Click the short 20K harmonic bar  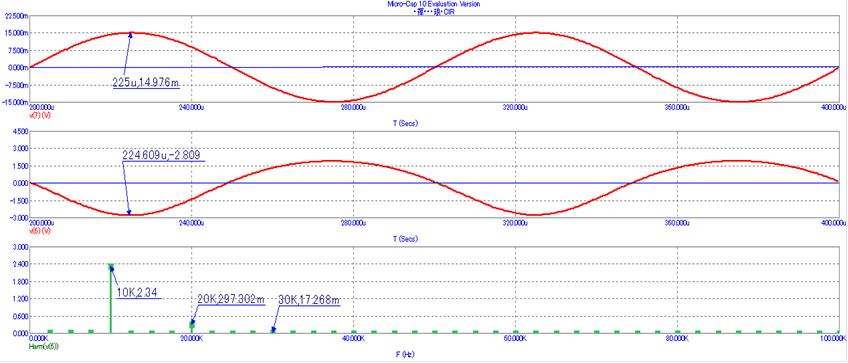click(x=191, y=328)
